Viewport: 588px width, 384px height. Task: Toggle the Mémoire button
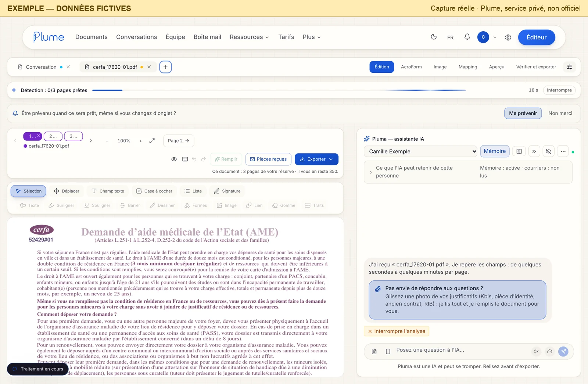pos(495,151)
